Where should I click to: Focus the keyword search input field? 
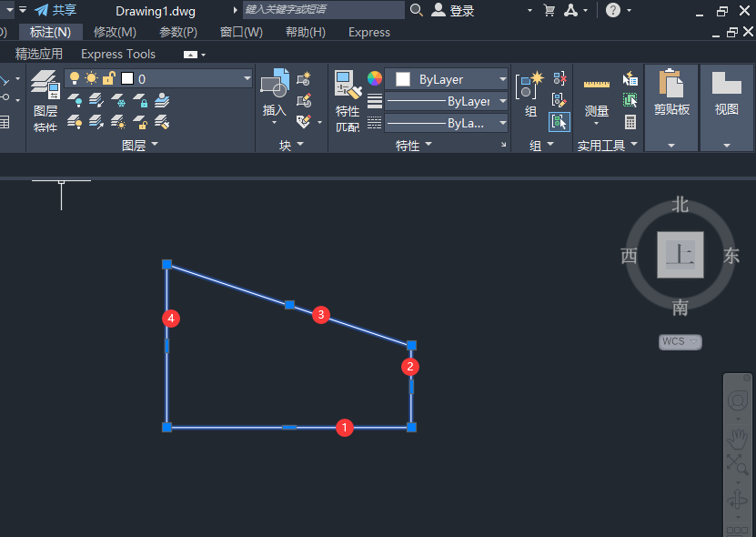point(324,10)
